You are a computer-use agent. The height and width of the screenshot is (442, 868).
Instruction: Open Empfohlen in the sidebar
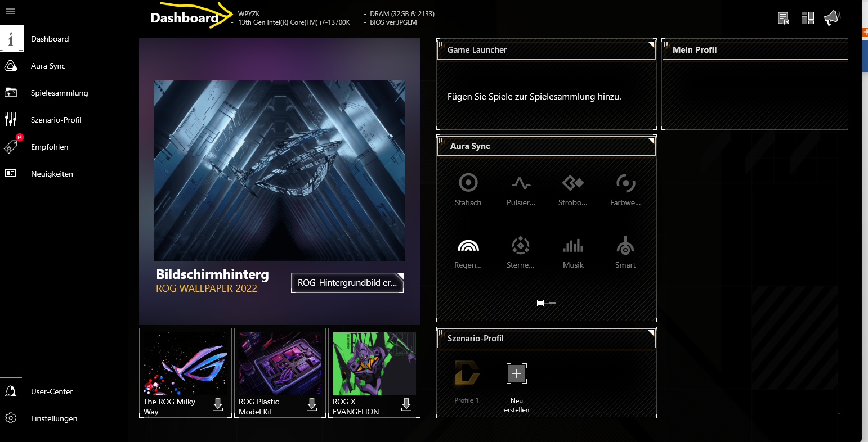point(50,147)
